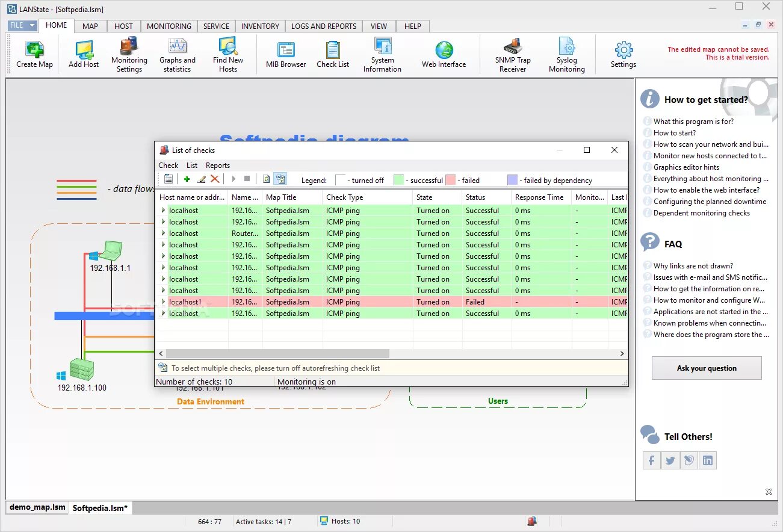
Task: Click the check properties list icon in List of checks
Action: point(169,179)
